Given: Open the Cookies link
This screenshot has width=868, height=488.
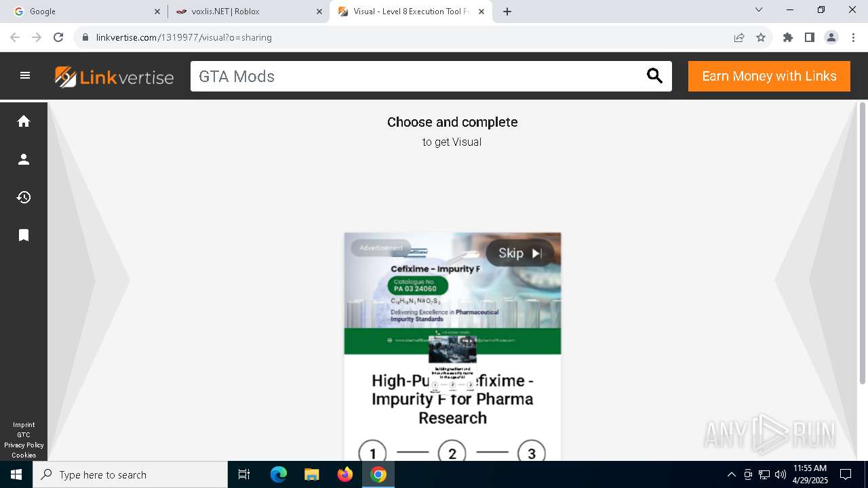Looking at the screenshot, I should click(x=24, y=455).
